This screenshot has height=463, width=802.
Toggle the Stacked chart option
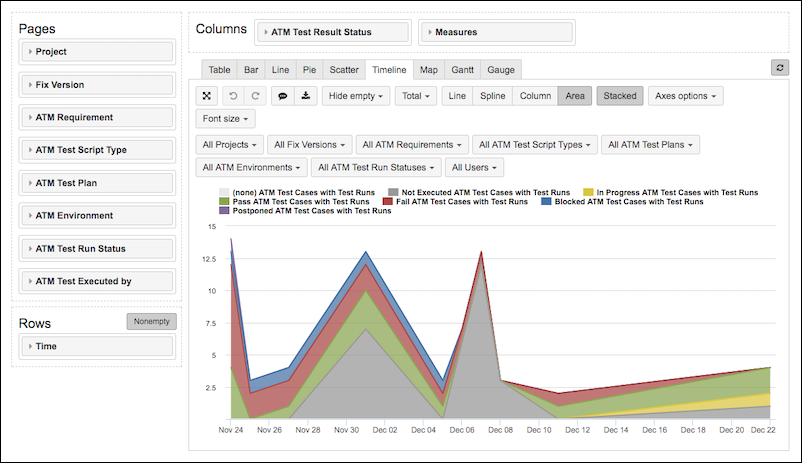point(619,96)
